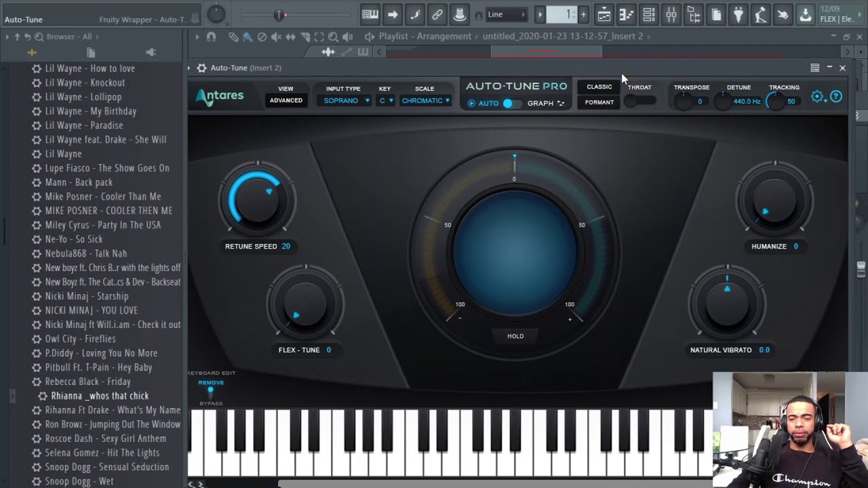Select the playlist paint brush tool
Screen dimensions: 868x488
click(248, 37)
